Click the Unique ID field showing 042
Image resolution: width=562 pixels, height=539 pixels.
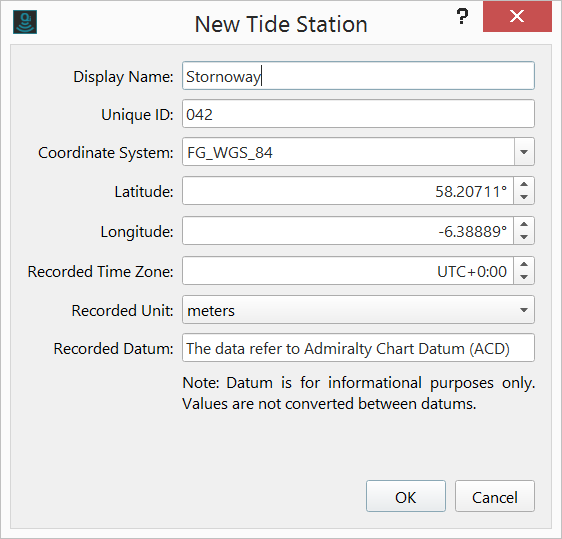[x=358, y=114]
